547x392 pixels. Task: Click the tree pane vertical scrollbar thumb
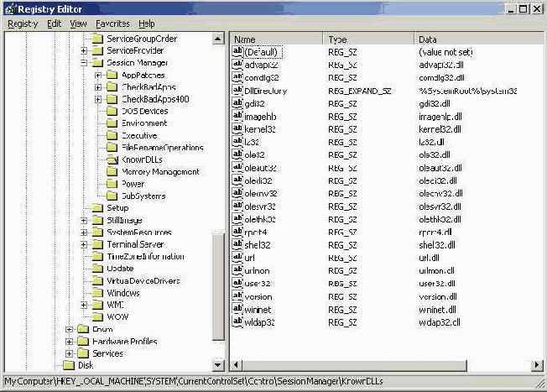pos(218,285)
